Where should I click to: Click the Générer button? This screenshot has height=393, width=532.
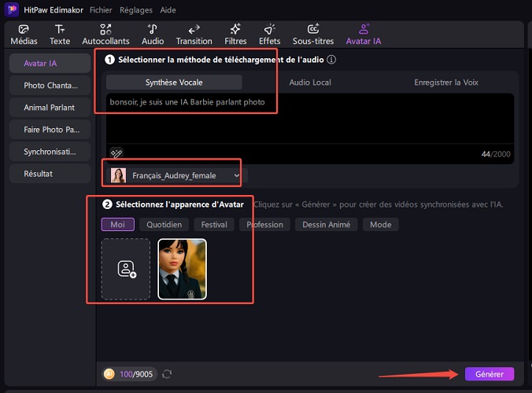pyautogui.click(x=489, y=374)
